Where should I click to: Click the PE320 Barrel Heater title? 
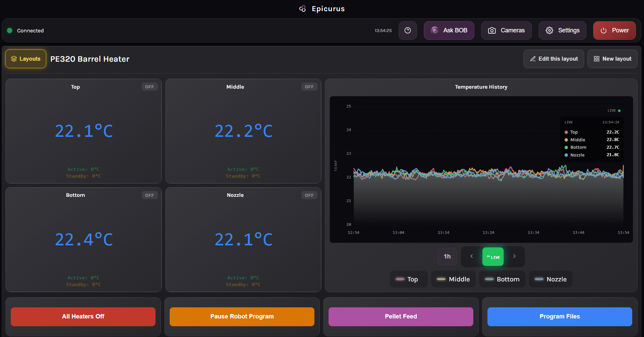click(x=90, y=59)
